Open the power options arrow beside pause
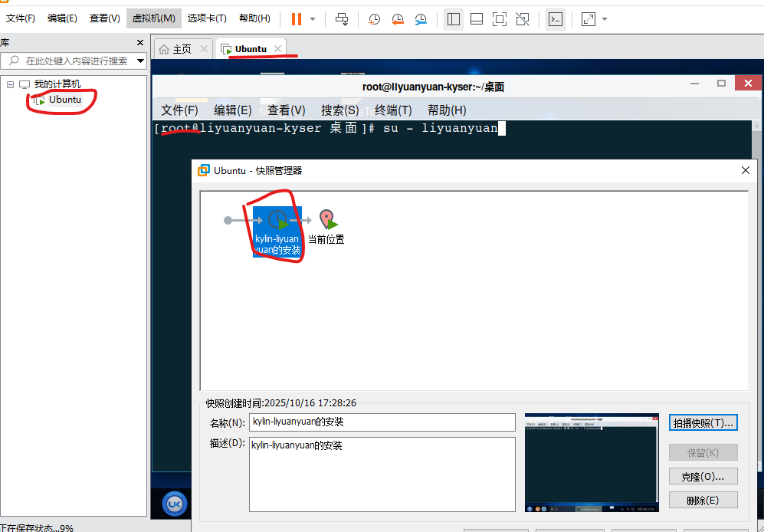Screen dimensions: 764x532 [x=313, y=19]
